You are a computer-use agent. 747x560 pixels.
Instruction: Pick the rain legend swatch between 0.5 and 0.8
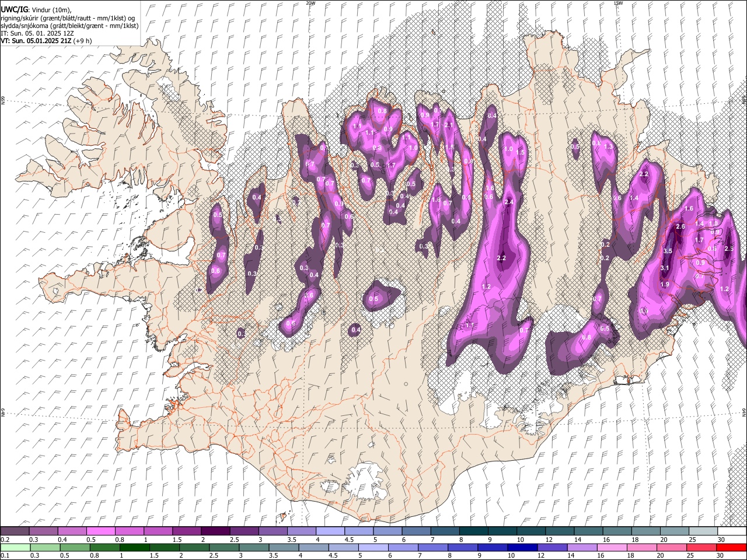75,547
